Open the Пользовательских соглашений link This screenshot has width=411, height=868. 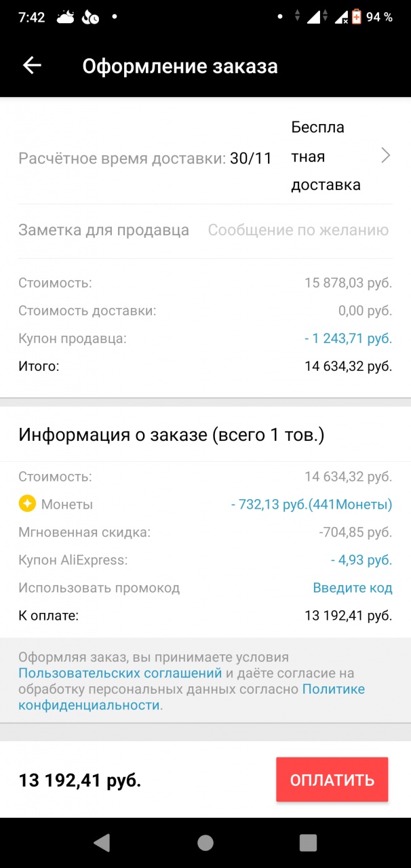click(x=121, y=673)
